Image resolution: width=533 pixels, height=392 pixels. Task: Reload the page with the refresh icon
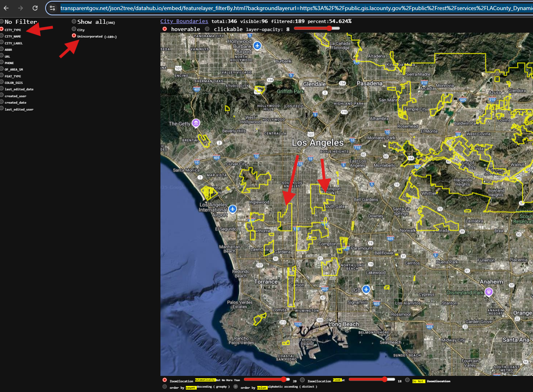[x=35, y=8]
